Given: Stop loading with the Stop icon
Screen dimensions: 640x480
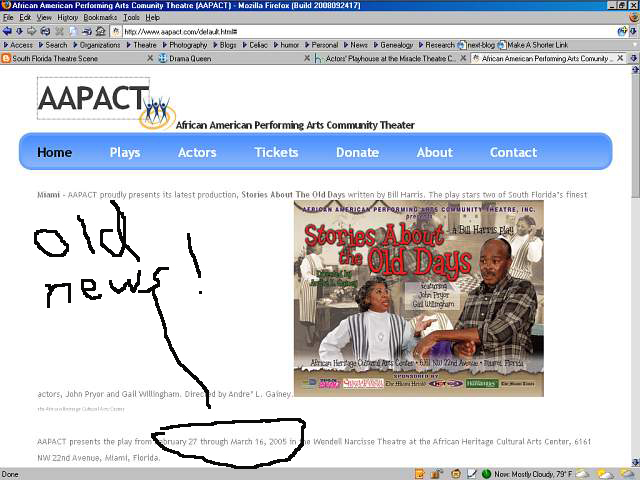Looking at the screenshot, I should [x=60, y=31].
